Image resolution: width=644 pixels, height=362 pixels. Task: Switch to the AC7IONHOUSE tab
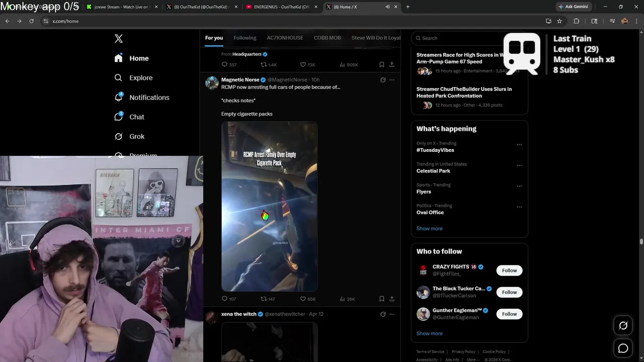click(285, 38)
